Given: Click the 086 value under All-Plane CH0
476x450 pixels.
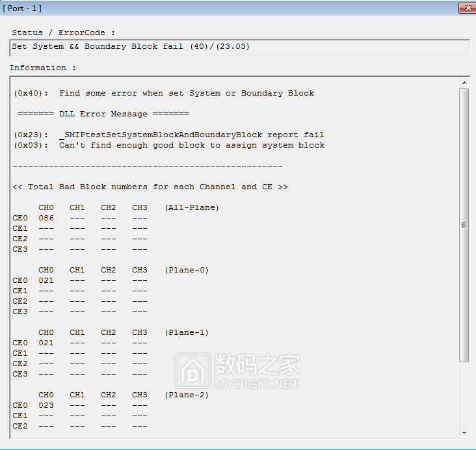Looking at the screenshot, I should 46,218.
